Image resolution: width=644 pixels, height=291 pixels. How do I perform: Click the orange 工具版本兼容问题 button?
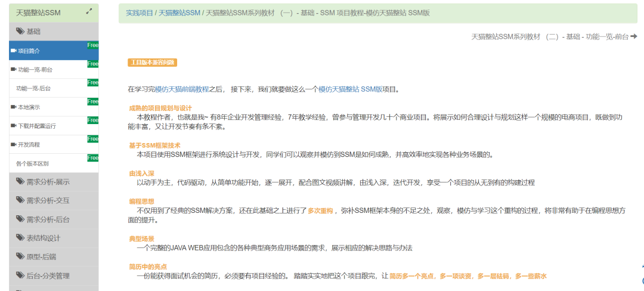(x=152, y=63)
